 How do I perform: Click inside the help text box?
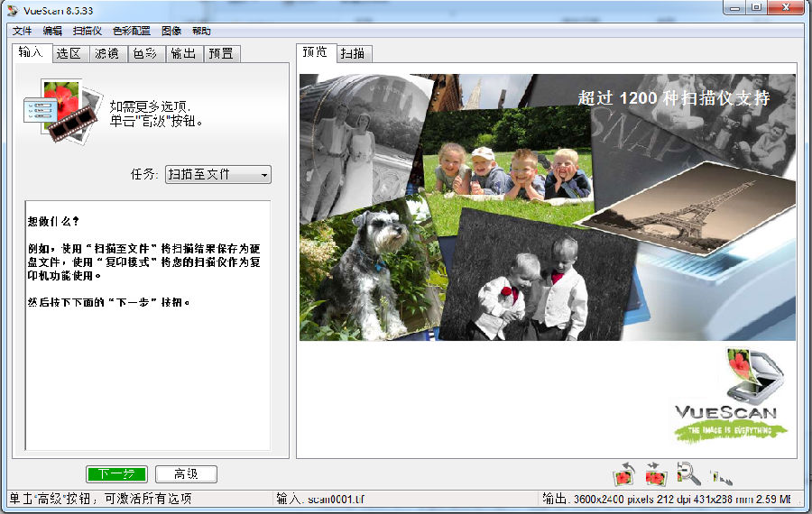coord(147,361)
